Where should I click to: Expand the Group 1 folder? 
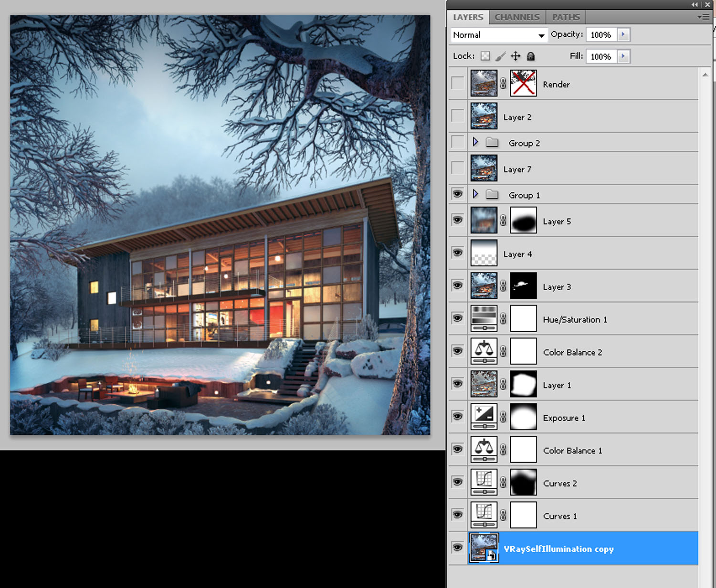(475, 194)
